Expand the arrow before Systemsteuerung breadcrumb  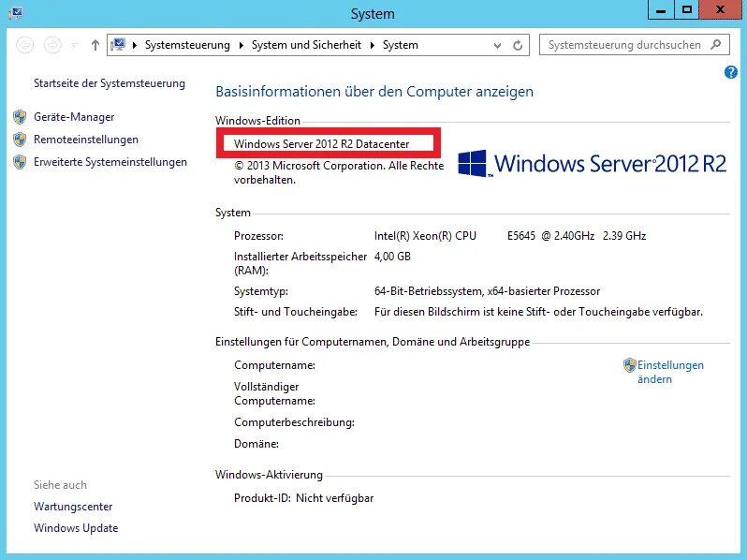[x=135, y=45]
